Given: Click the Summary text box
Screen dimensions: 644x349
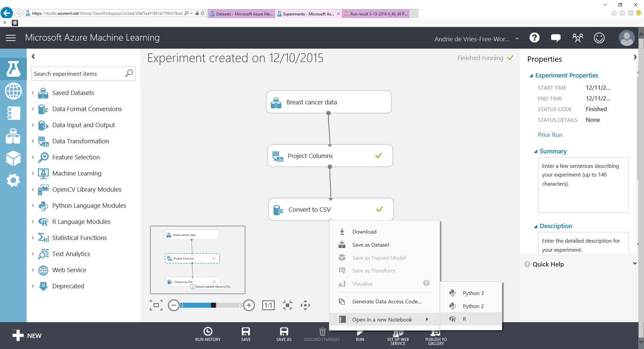Looking at the screenshot, I should tap(583, 185).
